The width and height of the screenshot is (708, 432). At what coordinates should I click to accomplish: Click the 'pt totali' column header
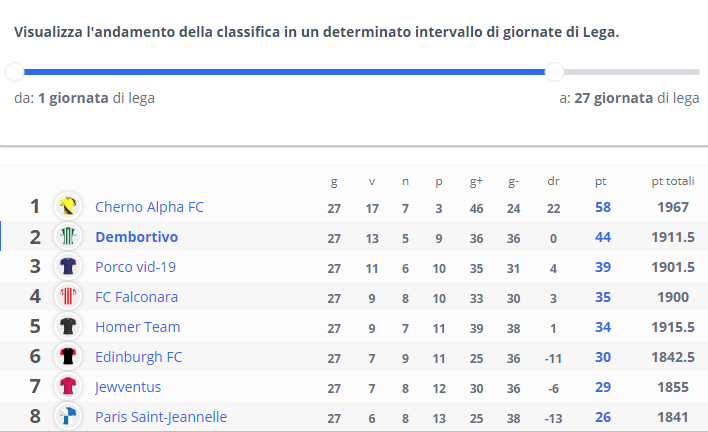click(673, 181)
